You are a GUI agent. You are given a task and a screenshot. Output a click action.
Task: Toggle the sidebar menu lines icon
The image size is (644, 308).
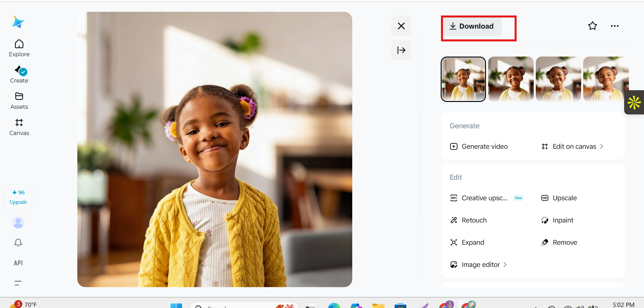tap(18, 283)
